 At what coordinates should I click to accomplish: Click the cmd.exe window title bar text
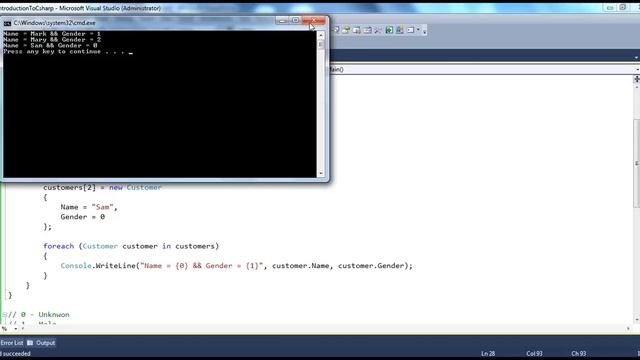point(55,23)
